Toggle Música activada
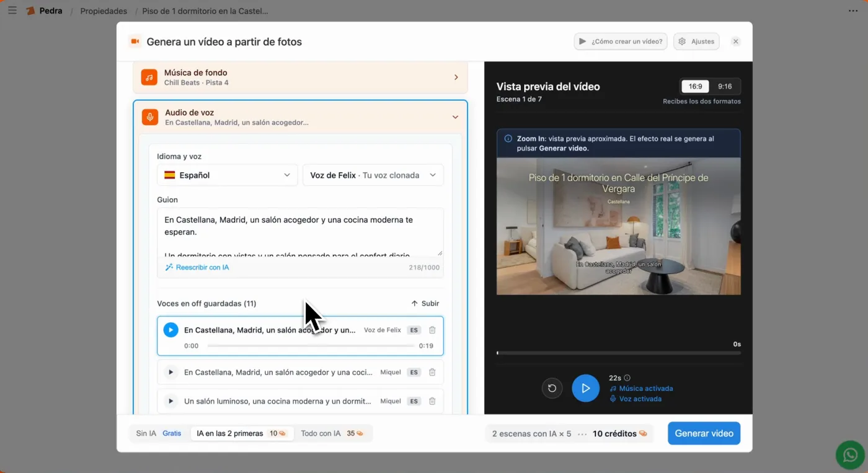Image resolution: width=868 pixels, height=473 pixels. pos(641,389)
